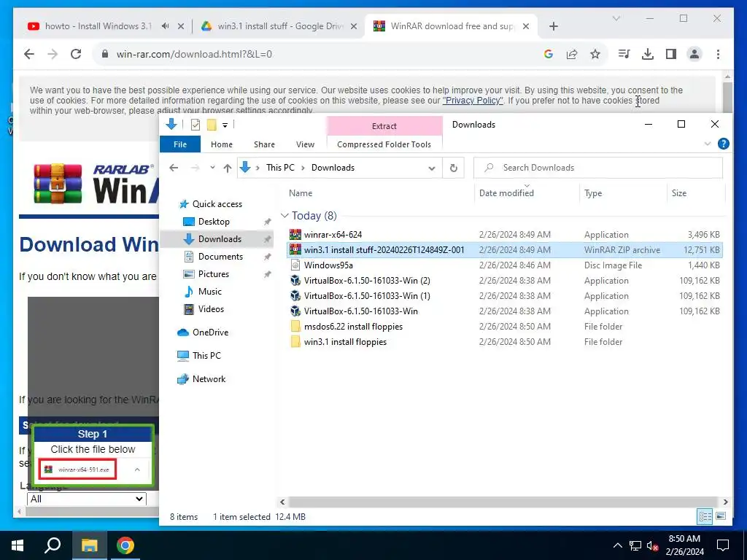
Task: Click the Google icon in address bar
Action: coord(549,54)
